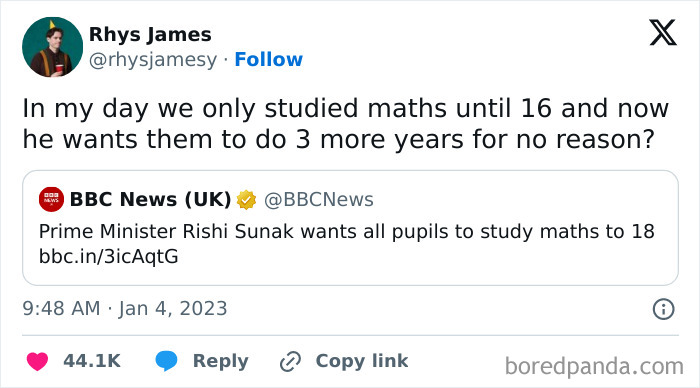Open the tweet info circle icon
The image size is (700, 388).
[x=663, y=309]
